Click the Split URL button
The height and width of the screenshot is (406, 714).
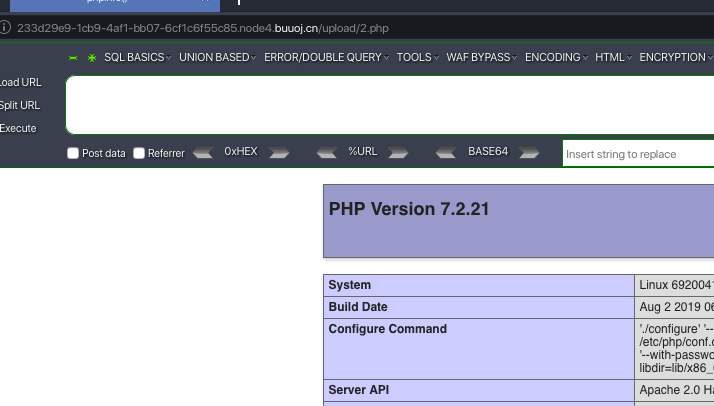pyautogui.click(x=20, y=105)
